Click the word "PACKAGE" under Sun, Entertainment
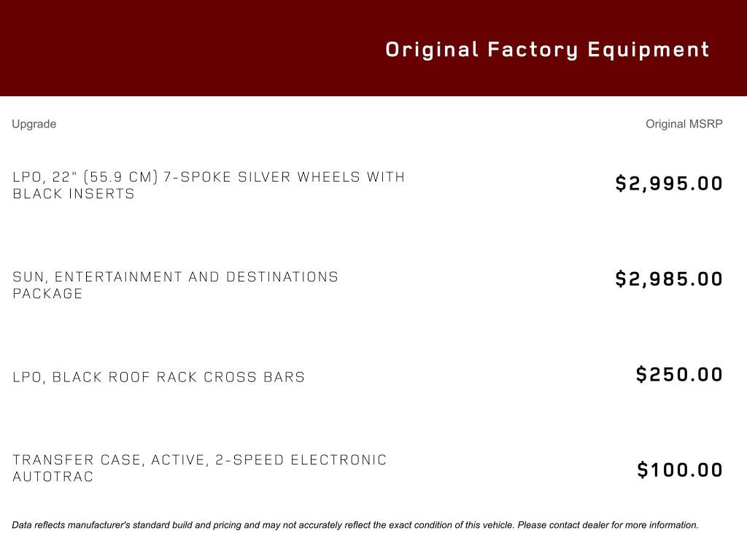The image size is (747, 560). [47, 294]
